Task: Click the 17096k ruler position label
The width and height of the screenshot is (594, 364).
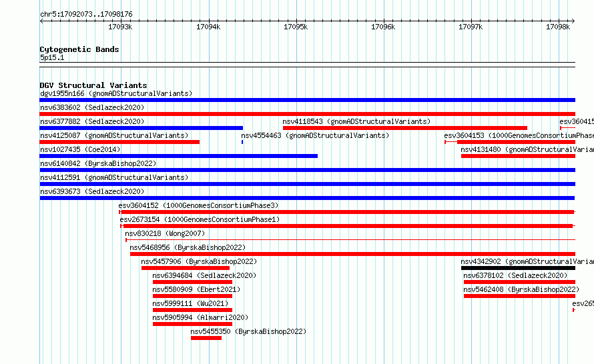Action: (x=383, y=27)
